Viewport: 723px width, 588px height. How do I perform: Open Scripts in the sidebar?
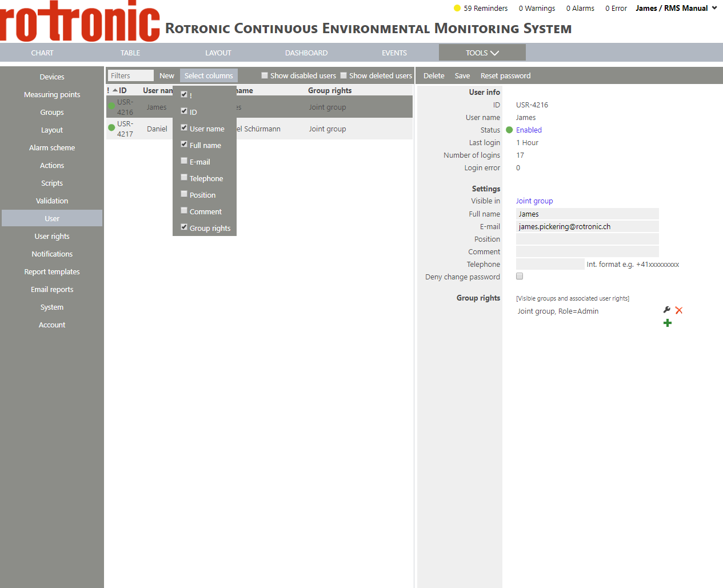52,183
